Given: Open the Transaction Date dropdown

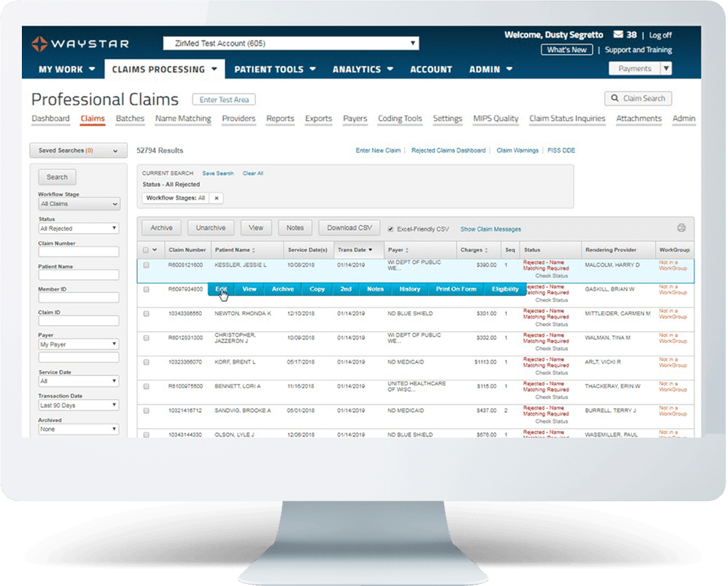Looking at the screenshot, I should (78, 405).
